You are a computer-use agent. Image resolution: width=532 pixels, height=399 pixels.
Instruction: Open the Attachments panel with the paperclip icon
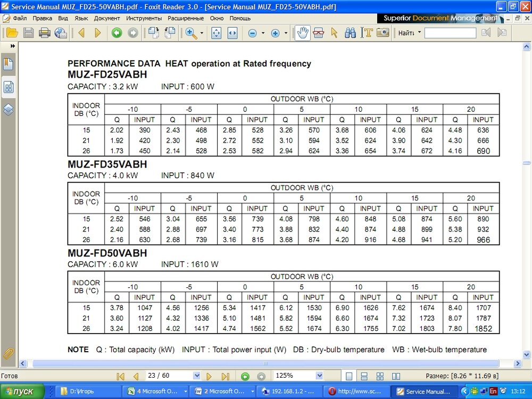click(x=9, y=354)
